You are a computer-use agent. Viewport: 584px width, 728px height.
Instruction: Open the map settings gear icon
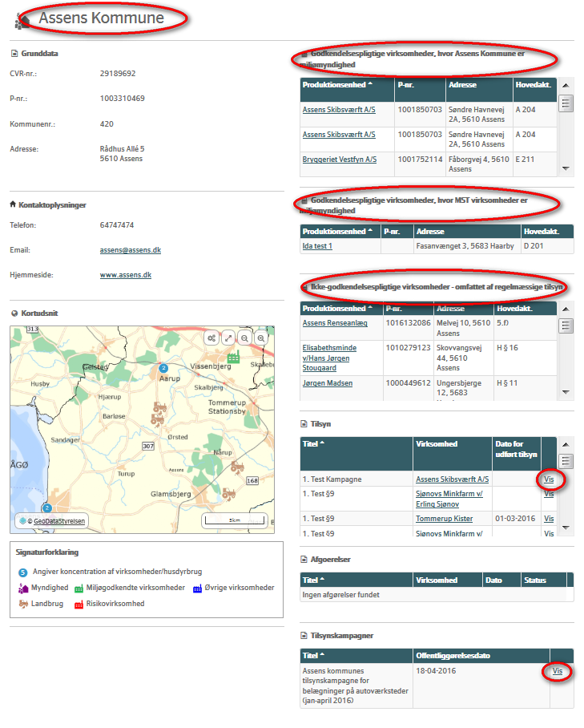tap(211, 338)
